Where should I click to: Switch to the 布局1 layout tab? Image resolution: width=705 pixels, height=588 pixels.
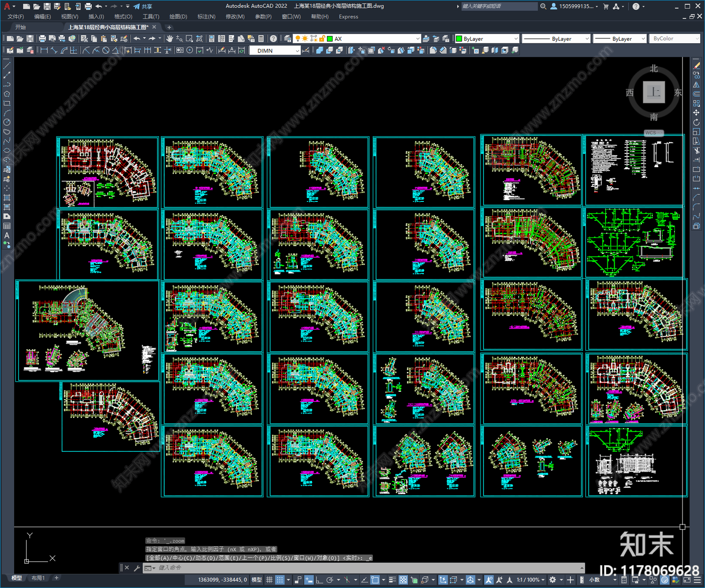point(38,578)
